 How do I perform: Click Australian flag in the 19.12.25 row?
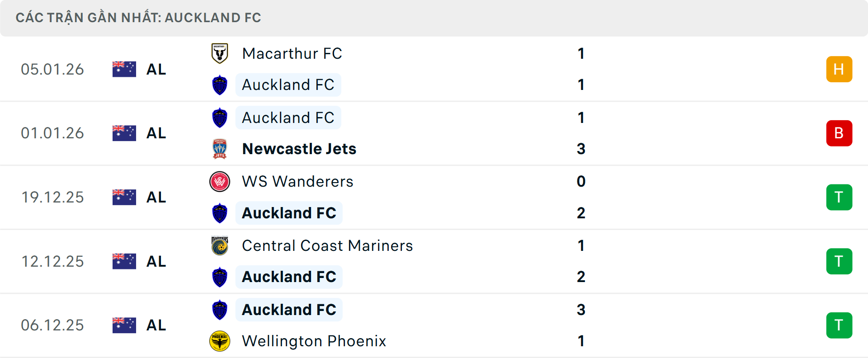124,198
